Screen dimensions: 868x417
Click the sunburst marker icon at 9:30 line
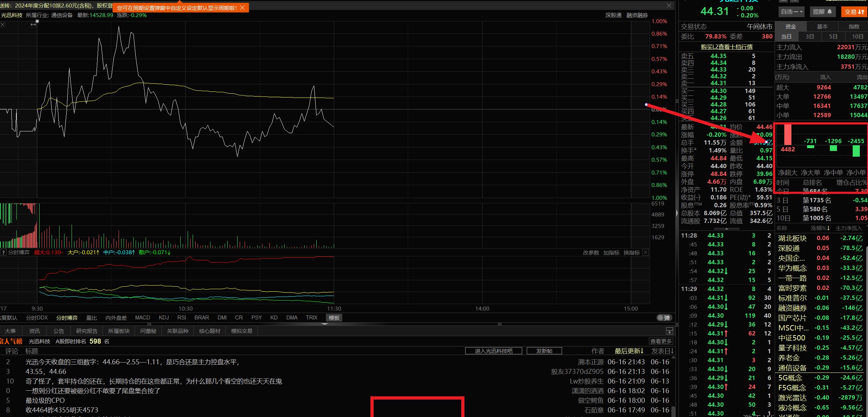click(37, 21)
